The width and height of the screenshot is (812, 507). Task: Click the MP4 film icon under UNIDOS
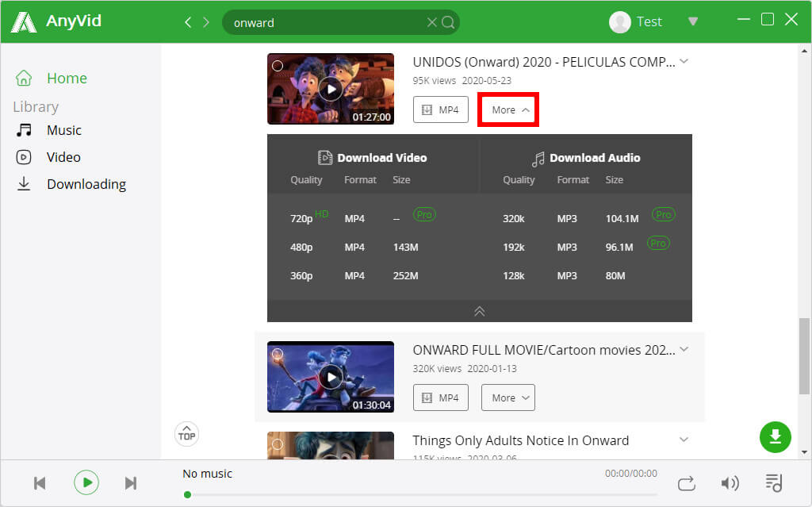(427, 109)
